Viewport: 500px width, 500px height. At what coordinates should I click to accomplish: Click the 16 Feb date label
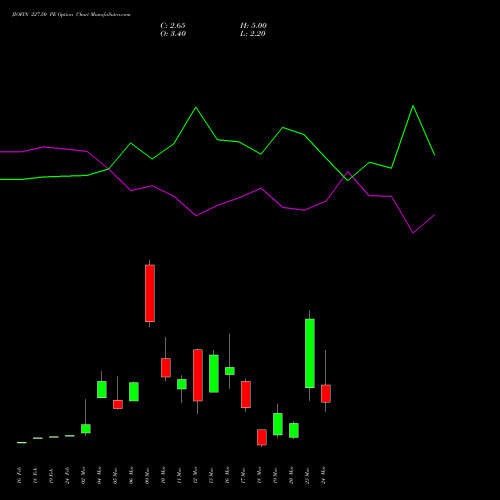(19, 475)
